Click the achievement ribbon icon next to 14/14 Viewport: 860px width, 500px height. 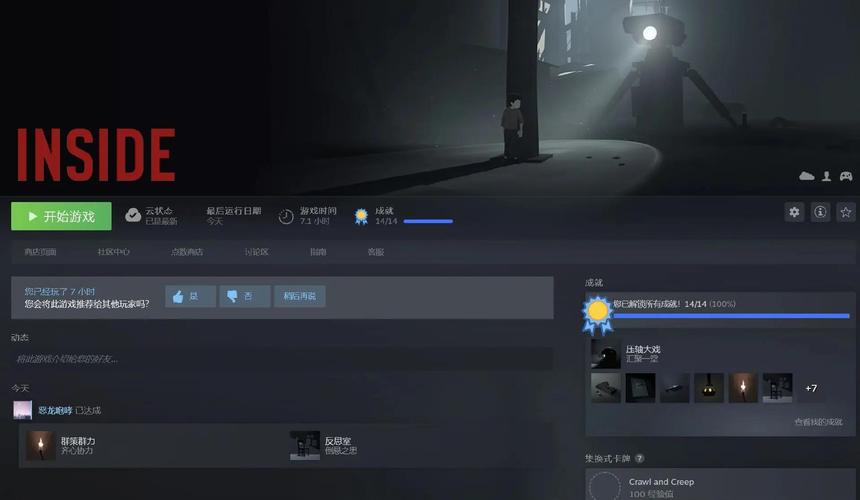[x=361, y=217]
